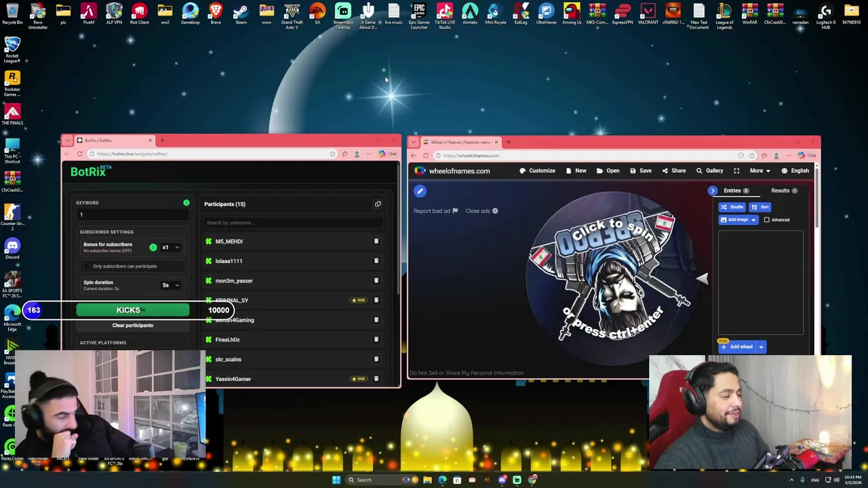Image resolution: width=868 pixels, height=488 pixels.
Task: Check the Advanced option in Entries
Action: pyautogui.click(x=767, y=220)
